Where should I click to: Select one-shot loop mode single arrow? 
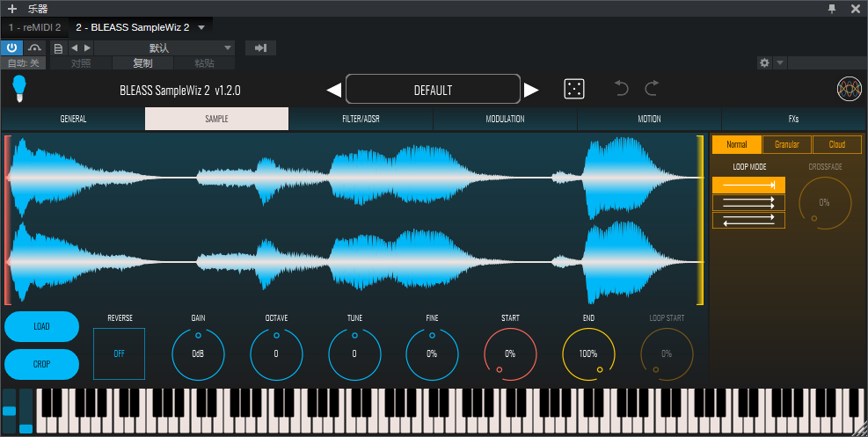748,185
